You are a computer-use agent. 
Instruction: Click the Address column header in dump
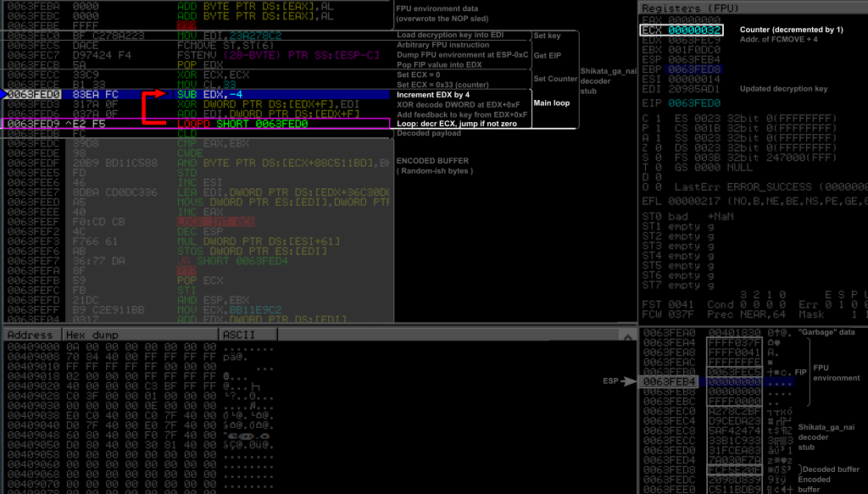31,335
